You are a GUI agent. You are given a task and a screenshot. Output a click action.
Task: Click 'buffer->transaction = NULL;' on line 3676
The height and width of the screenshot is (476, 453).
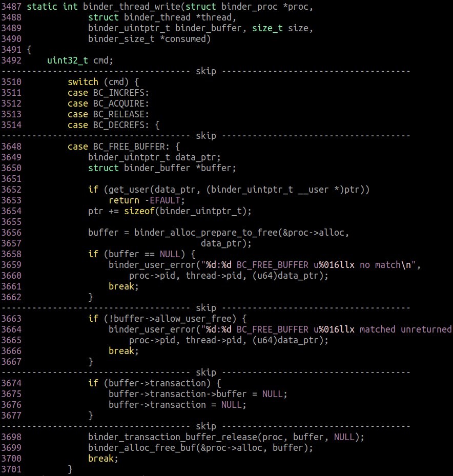(177, 405)
